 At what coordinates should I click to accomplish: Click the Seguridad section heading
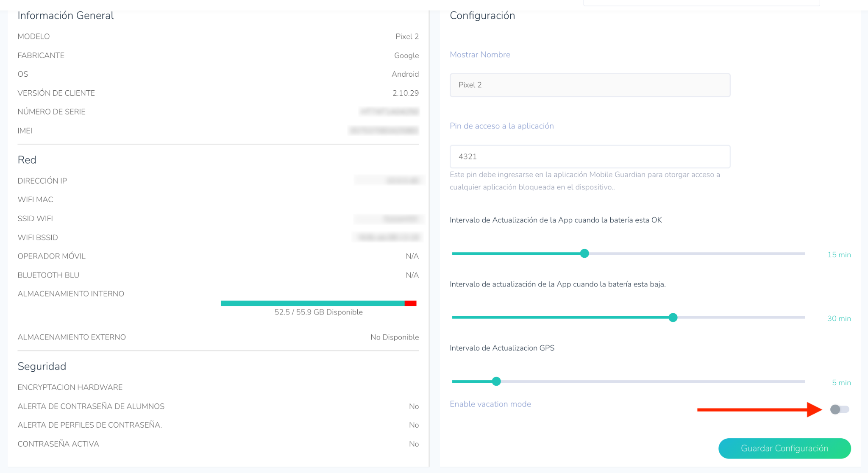pos(42,367)
